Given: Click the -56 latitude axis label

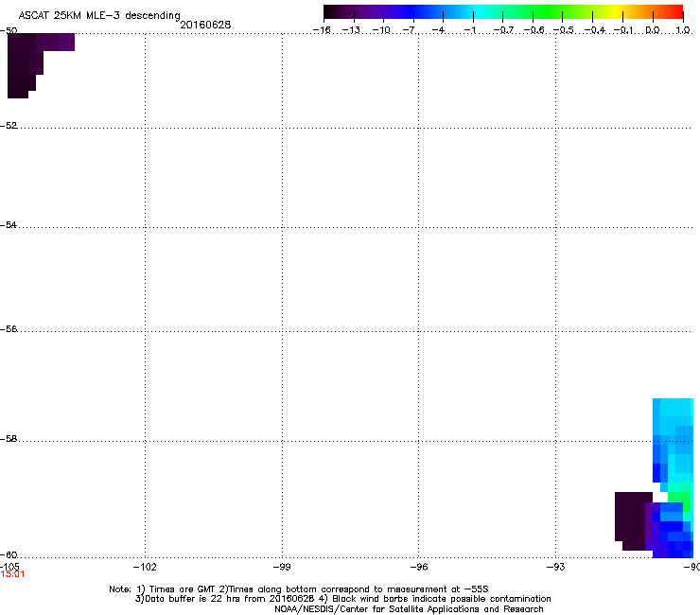Looking at the screenshot, I should [9, 329].
